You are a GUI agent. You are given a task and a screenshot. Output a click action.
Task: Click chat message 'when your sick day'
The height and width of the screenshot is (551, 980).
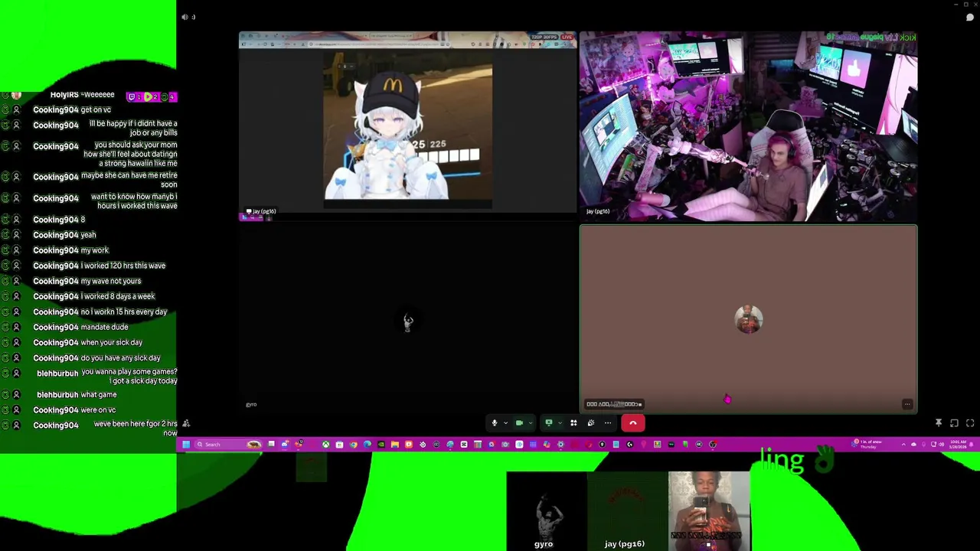click(111, 342)
